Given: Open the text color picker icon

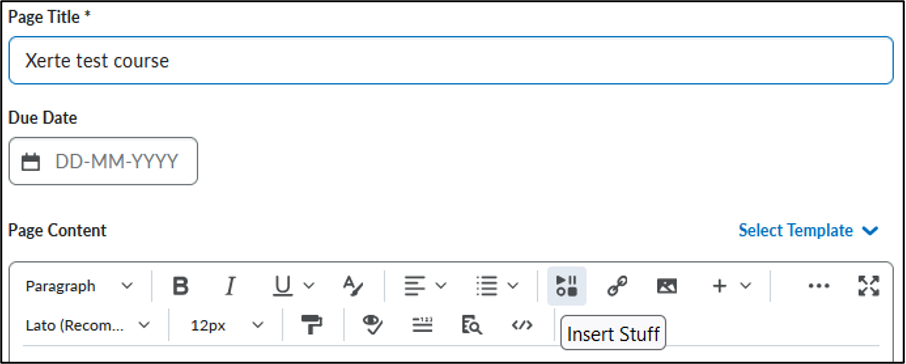Looking at the screenshot, I should 352,286.
